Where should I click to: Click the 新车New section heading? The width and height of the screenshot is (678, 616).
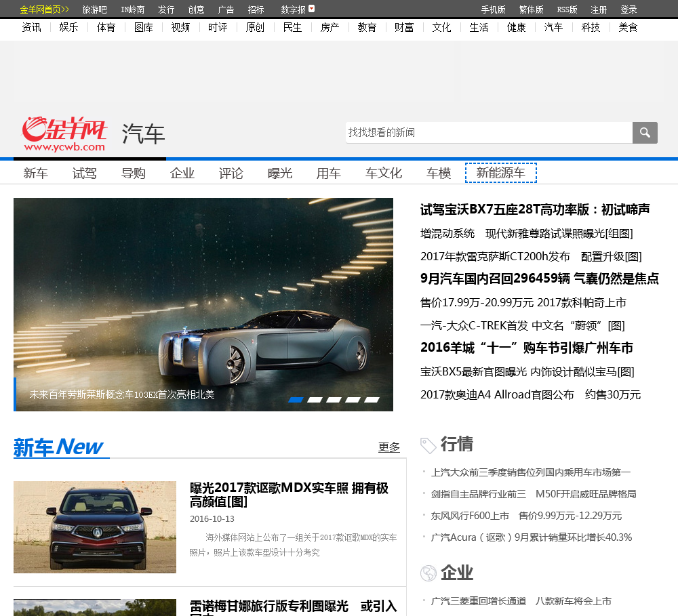(x=59, y=447)
